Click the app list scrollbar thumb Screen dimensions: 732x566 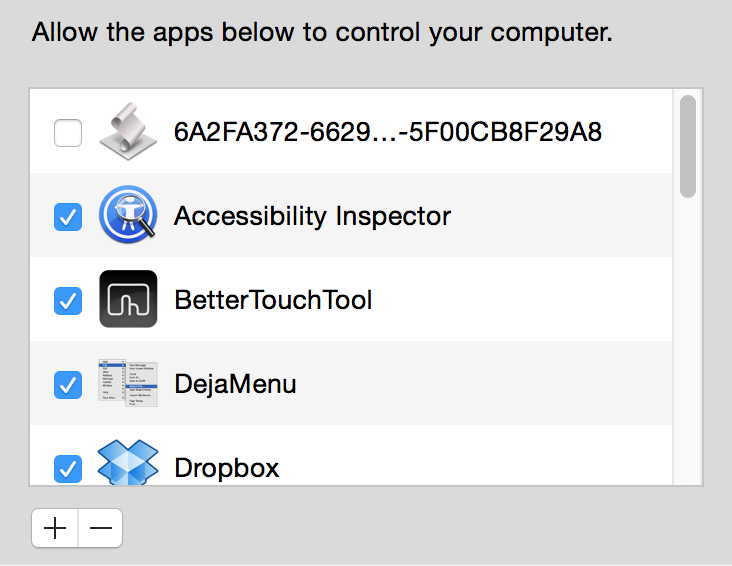click(x=688, y=146)
